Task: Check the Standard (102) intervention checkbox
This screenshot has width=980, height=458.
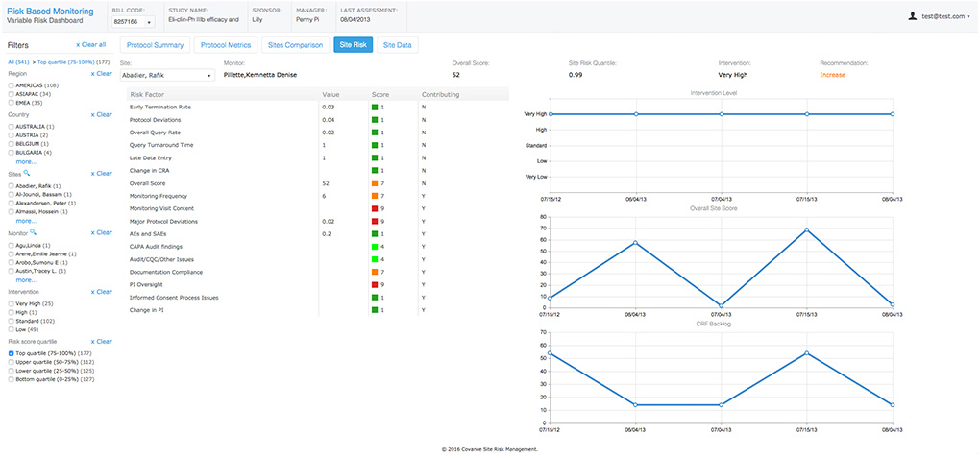Action: (x=11, y=321)
